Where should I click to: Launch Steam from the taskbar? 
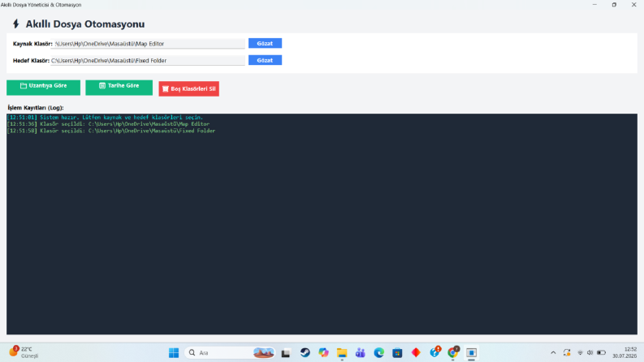tap(305, 352)
